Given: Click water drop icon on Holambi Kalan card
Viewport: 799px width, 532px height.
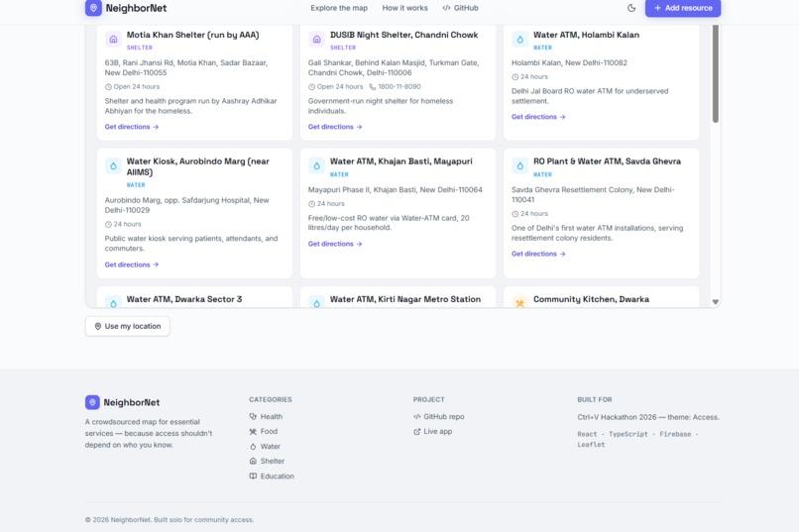Looking at the screenshot, I should point(519,40).
